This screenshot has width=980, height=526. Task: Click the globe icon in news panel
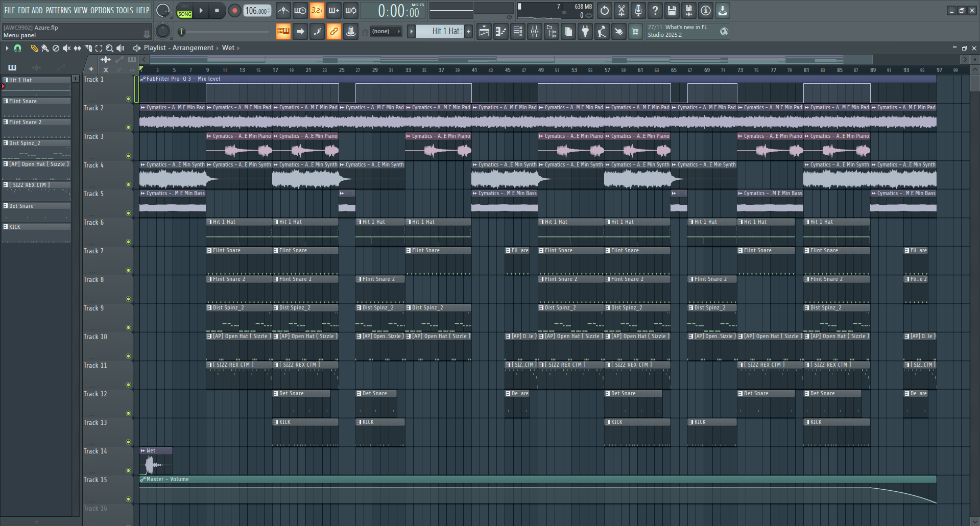tap(724, 31)
